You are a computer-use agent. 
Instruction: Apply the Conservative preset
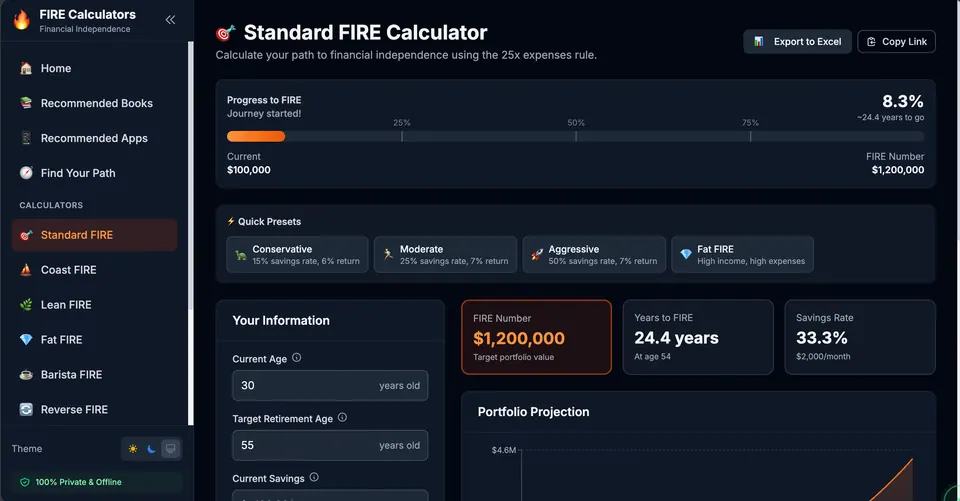click(x=298, y=254)
